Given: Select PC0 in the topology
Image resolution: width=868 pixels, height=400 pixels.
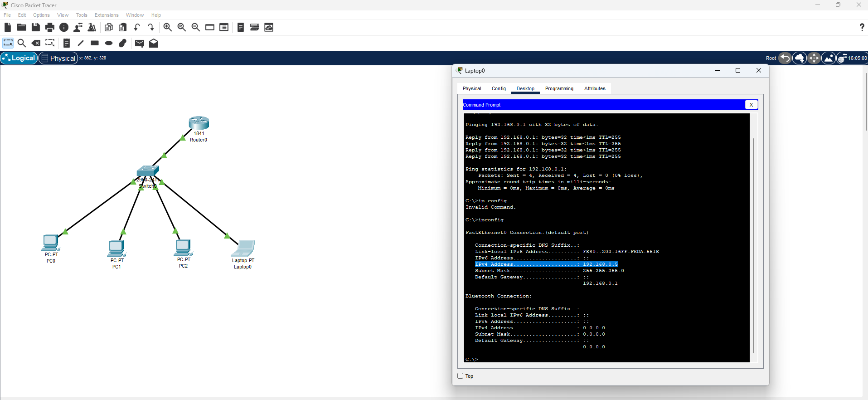Looking at the screenshot, I should pyautogui.click(x=50, y=243).
